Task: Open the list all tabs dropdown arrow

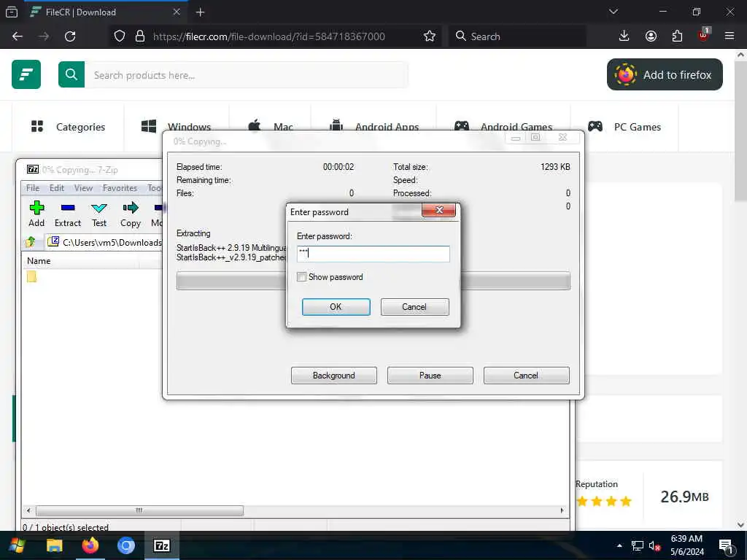Action: pos(614,12)
